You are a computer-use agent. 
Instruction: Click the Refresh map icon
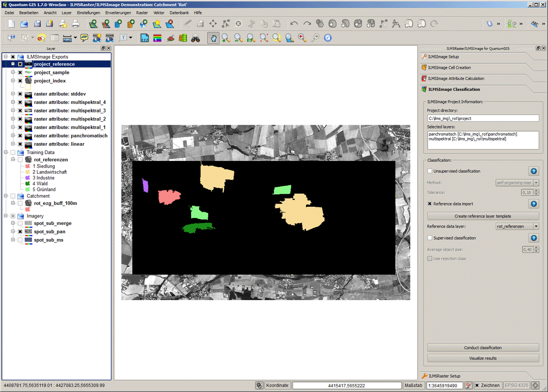pos(327,38)
